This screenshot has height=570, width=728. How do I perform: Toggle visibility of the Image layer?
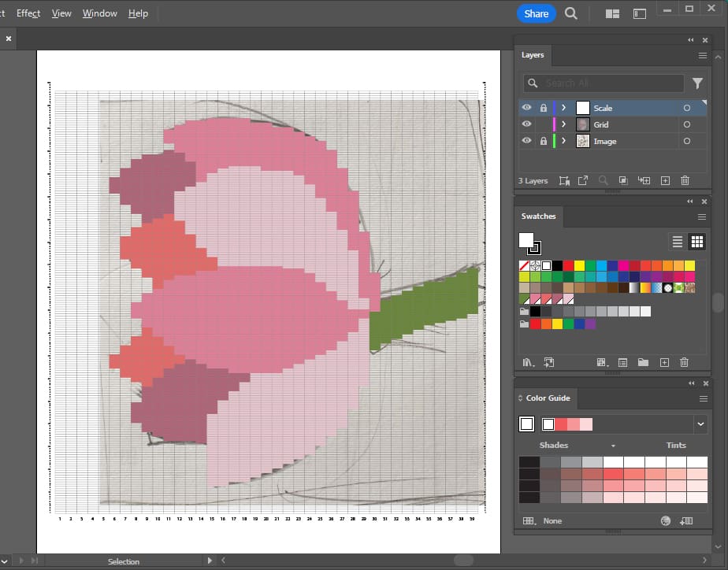[526, 141]
